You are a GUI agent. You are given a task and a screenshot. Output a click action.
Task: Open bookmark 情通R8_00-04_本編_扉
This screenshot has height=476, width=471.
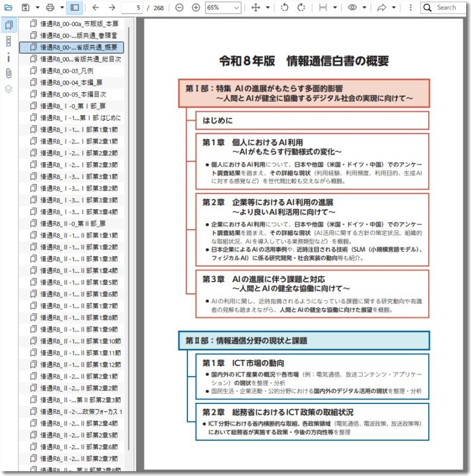pyautogui.click(x=72, y=83)
